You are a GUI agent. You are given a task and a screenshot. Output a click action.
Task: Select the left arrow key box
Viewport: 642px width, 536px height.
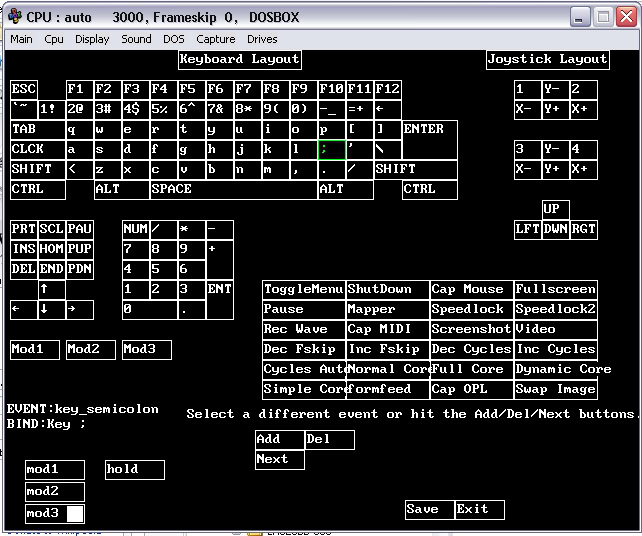23,309
